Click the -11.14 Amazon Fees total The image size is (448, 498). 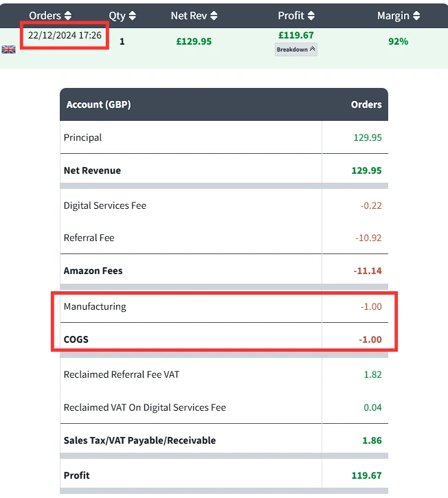pyautogui.click(x=368, y=271)
